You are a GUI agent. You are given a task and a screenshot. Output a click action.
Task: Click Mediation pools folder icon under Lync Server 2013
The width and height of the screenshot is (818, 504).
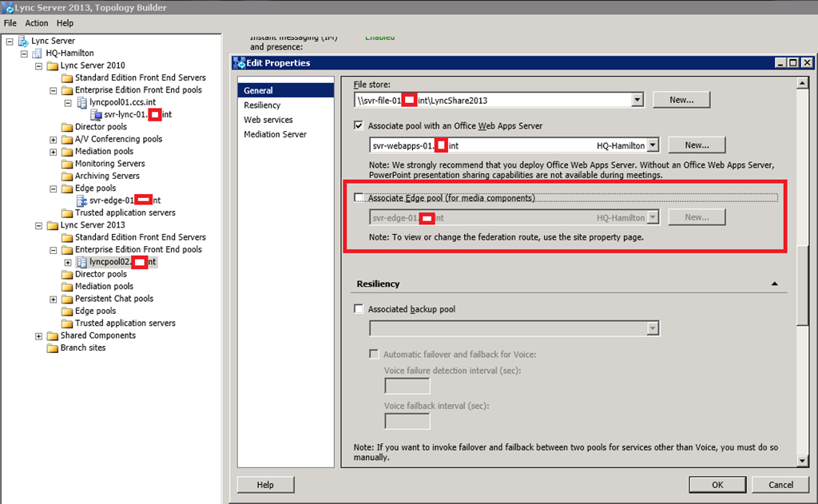click(67, 287)
